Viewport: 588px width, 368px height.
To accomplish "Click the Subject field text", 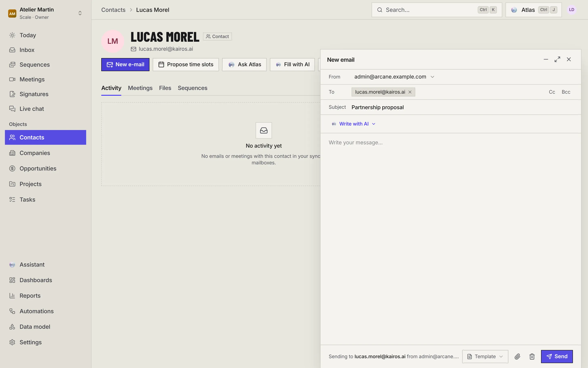I will [x=378, y=107].
